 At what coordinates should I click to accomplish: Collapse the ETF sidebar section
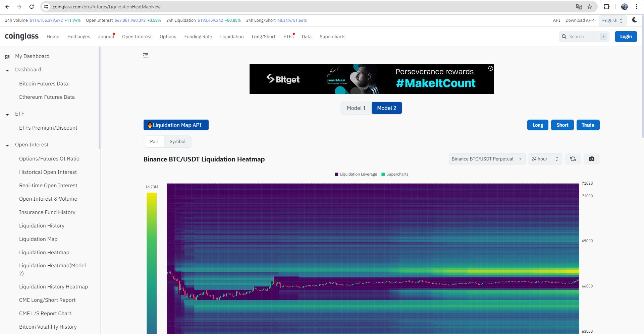7,115
